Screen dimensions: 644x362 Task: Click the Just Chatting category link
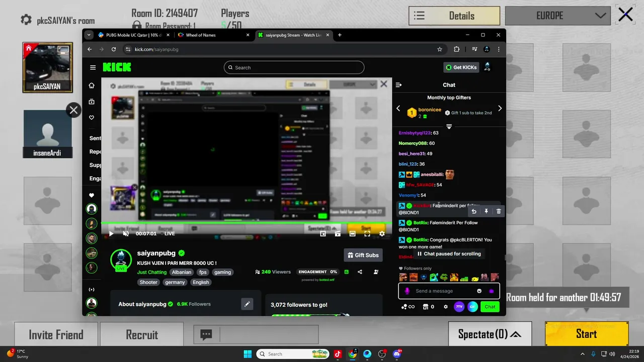[152, 272]
